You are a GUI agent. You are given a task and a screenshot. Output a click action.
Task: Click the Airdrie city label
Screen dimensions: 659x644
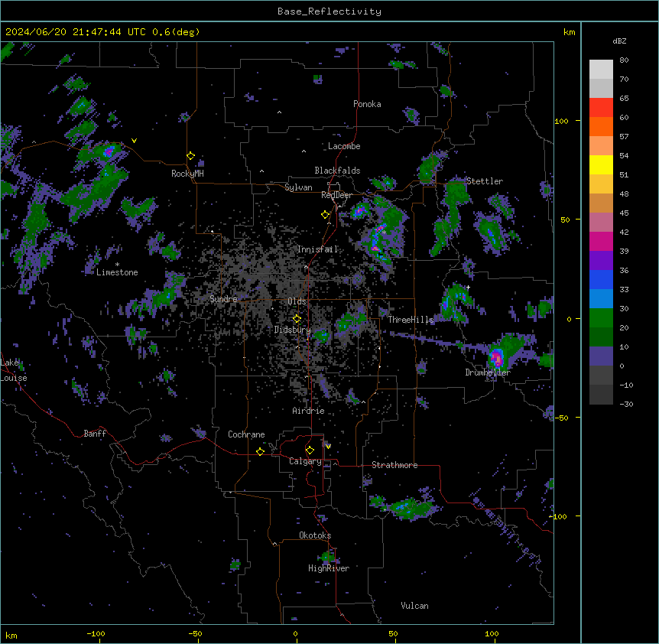click(309, 411)
